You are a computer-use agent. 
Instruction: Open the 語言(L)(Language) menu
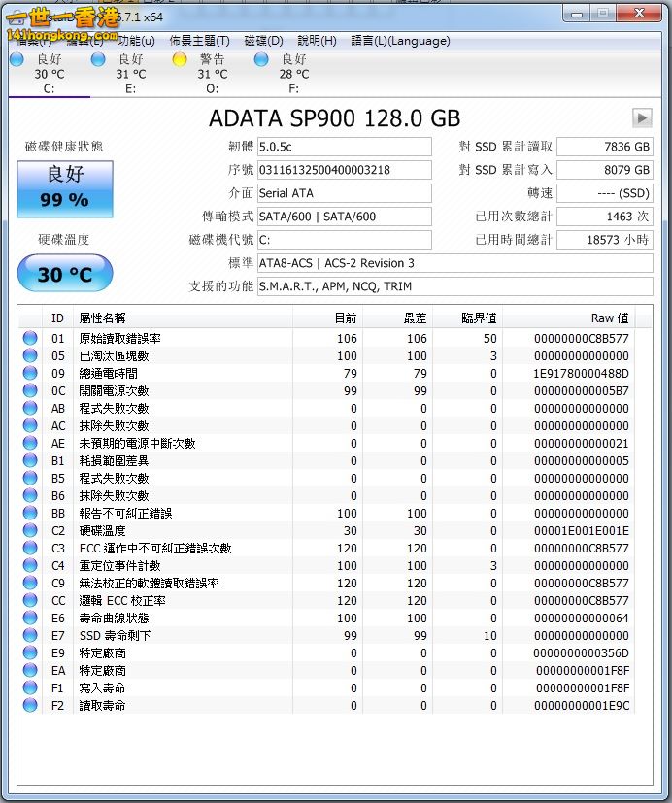pyautogui.click(x=400, y=41)
